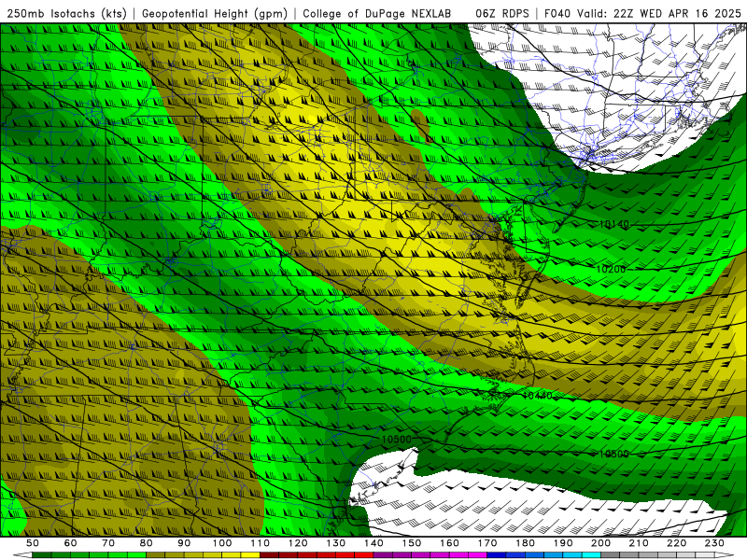Image resolution: width=747 pixels, height=560 pixels.
Task: Click the 10140 height contour label
Action: tap(614, 224)
